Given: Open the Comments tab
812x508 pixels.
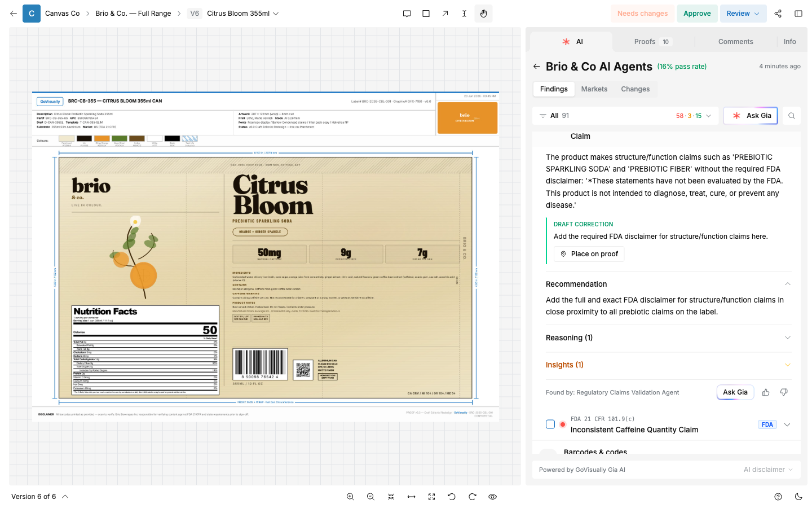Looking at the screenshot, I should [735, 42].
